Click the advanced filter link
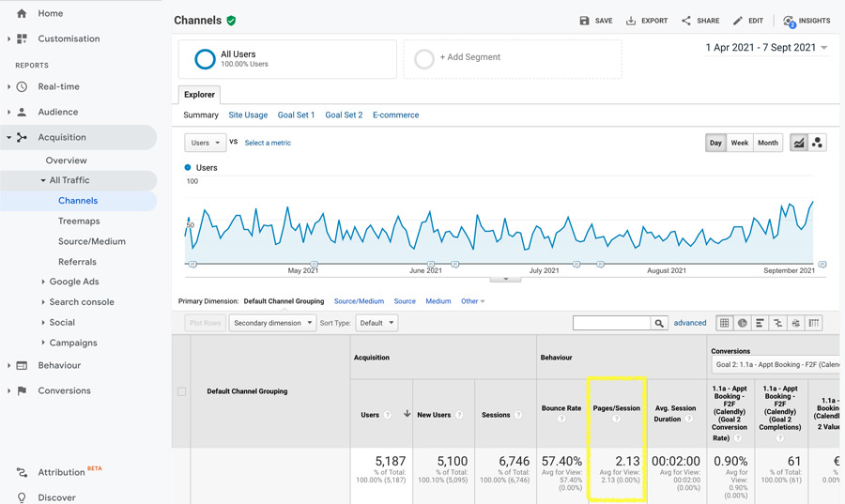 coord(690,323)
